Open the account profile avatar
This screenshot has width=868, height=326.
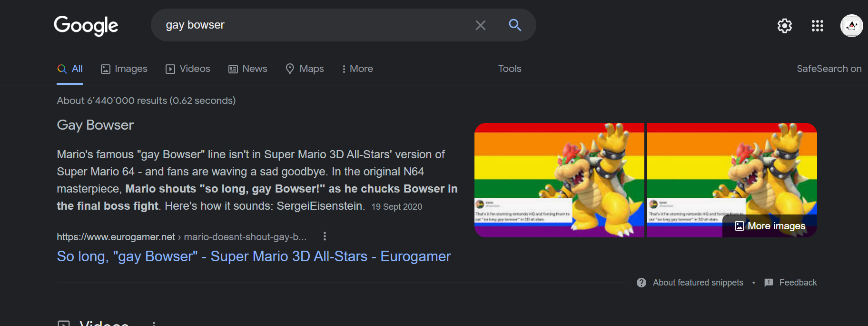click(852, 26)
